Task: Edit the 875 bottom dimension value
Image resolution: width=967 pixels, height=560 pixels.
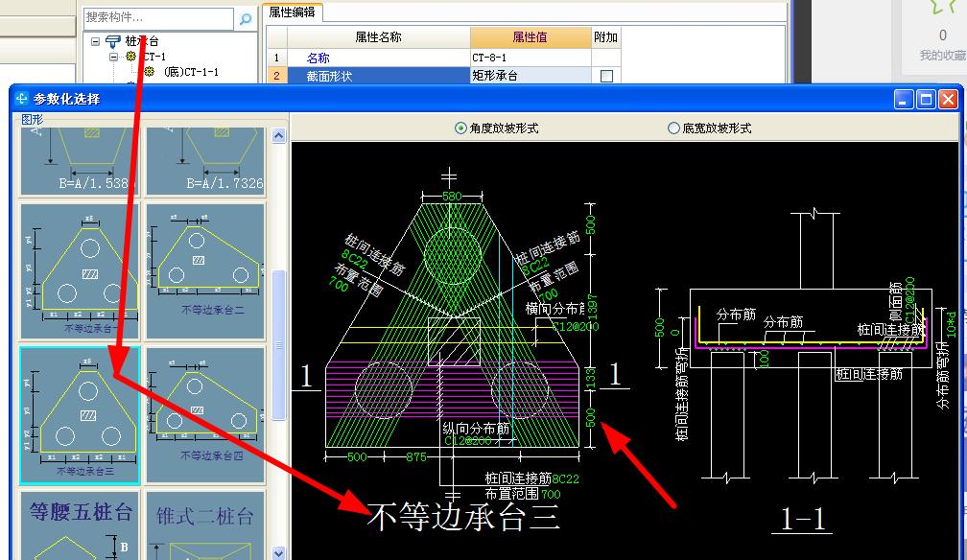Action: 416,457
